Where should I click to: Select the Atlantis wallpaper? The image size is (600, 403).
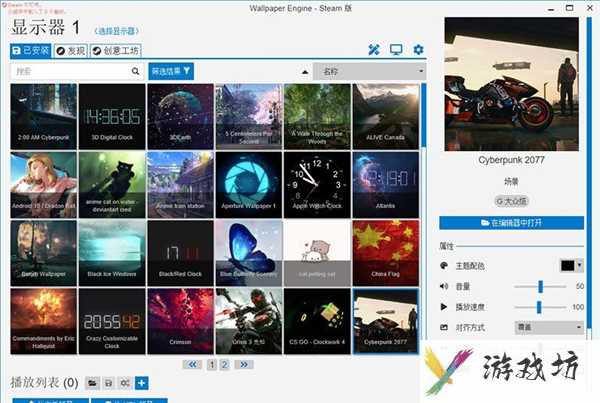click(386, 185)
